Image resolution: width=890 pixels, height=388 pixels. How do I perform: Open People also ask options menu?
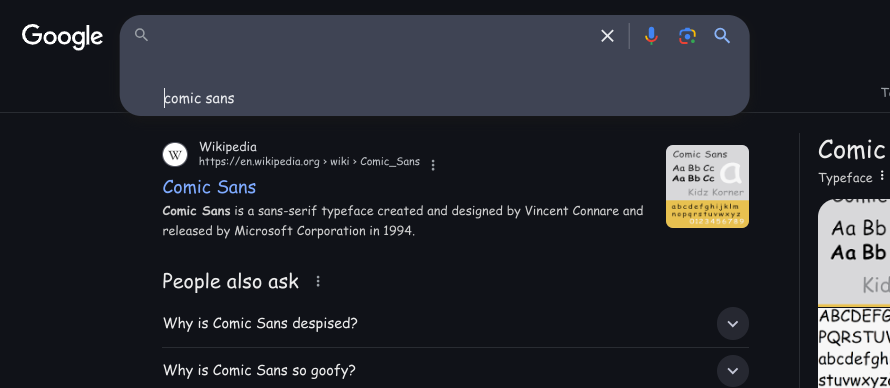pyautogui.click(x=318, y=281)
